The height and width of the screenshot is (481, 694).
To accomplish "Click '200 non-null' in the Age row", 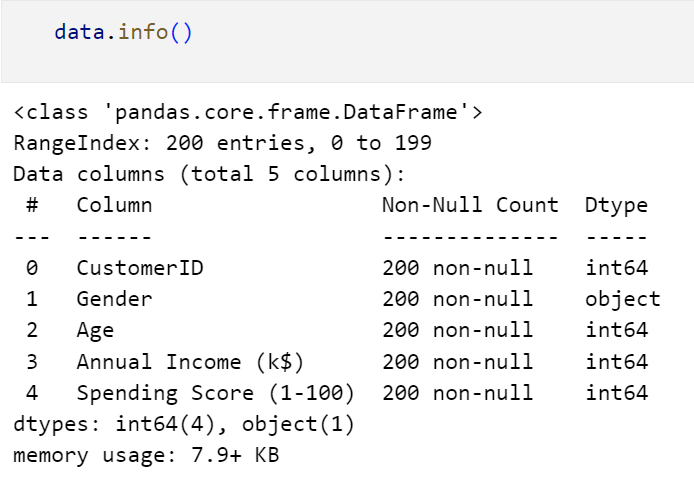I will [457, 330].
